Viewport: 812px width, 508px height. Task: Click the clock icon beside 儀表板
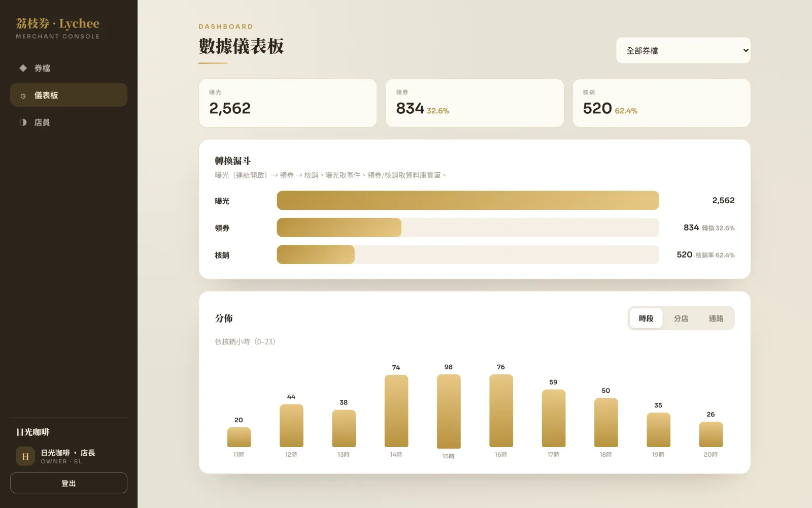pos(23,96)
